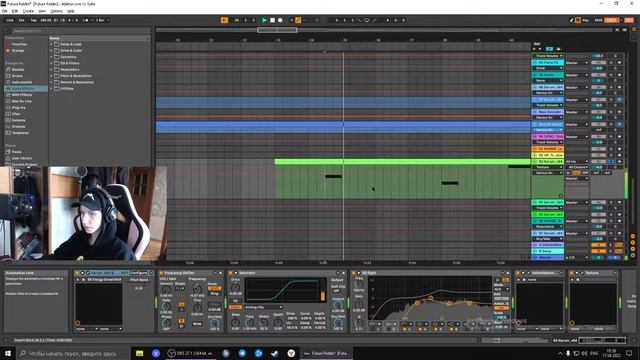Image resolution: width=640 pixels, height=360 pixels.
Task: Click Configure on the Serum plugin device
Action: (139, 273)
